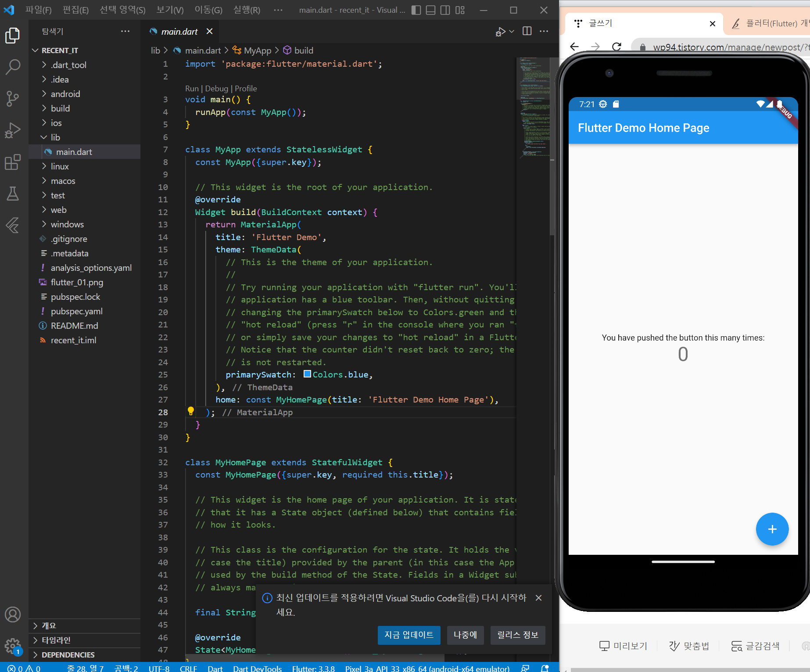Close the main.dart editor tab
The width and height of the screenshot is (810, 672).
[x=210, y=31]
